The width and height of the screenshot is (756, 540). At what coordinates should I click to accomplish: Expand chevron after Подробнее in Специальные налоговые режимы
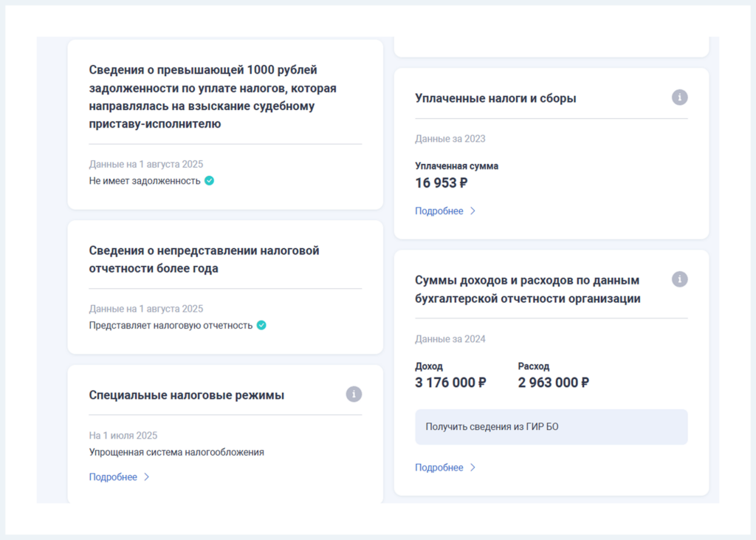(147, 476)
